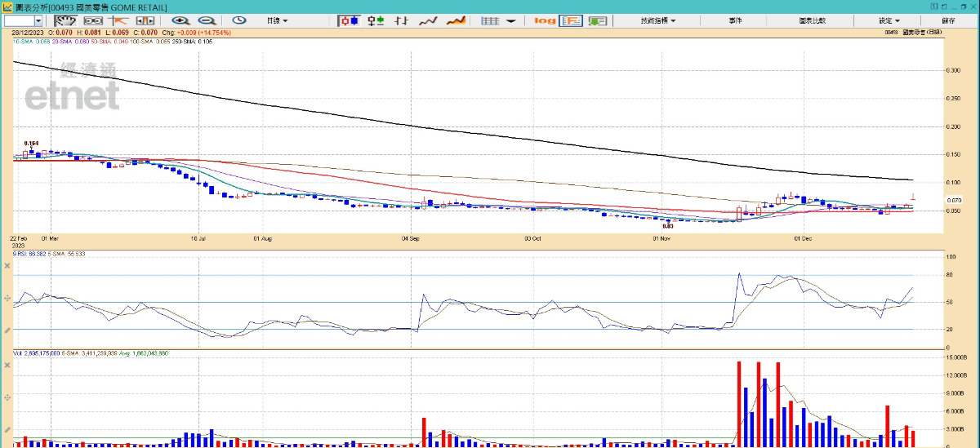Click the 0.164 high price label

(x=32, y=143)
